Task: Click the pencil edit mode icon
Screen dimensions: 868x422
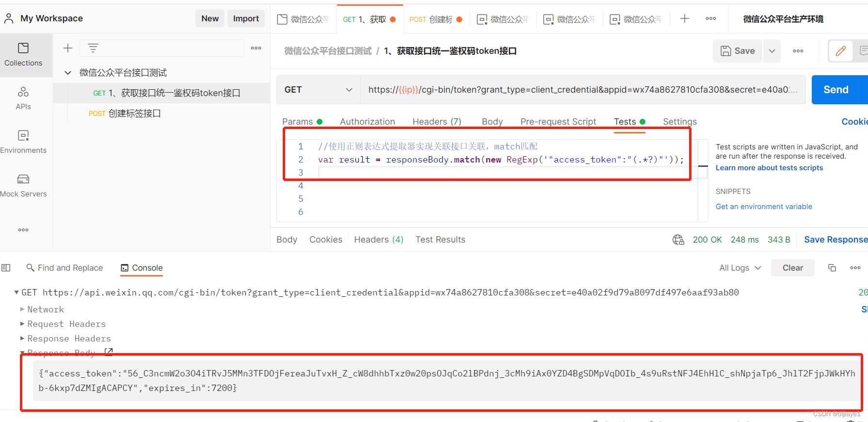Action: click(841, 51)
